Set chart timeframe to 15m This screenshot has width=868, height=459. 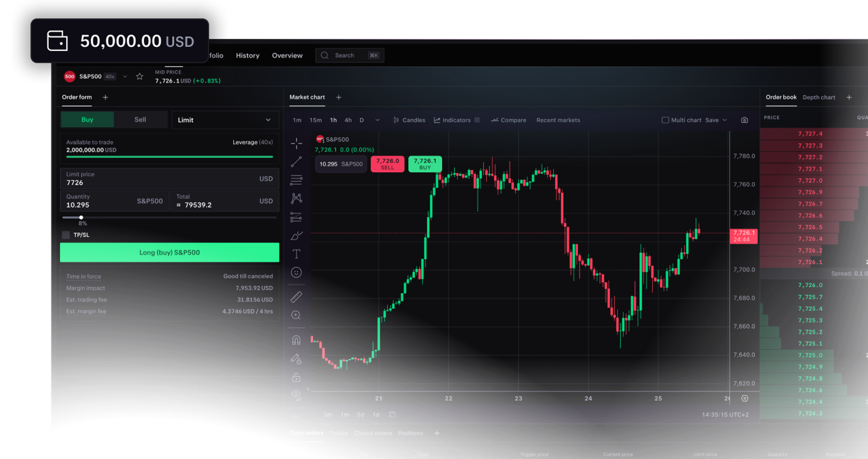pos(315,120)
